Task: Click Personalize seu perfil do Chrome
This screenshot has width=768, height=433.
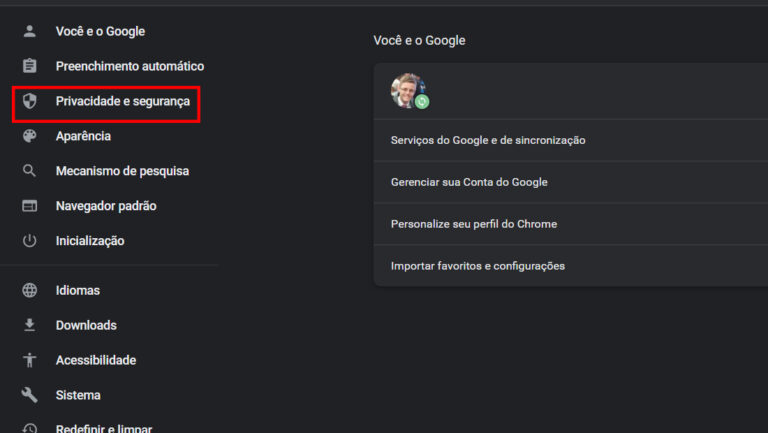Action: click(x=474, y=224)
